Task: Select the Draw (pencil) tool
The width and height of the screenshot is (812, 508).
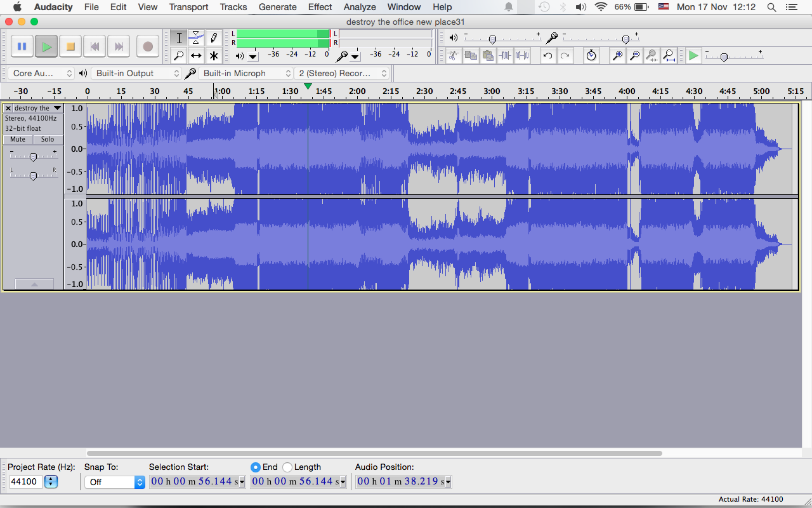Action: [214, 38]
